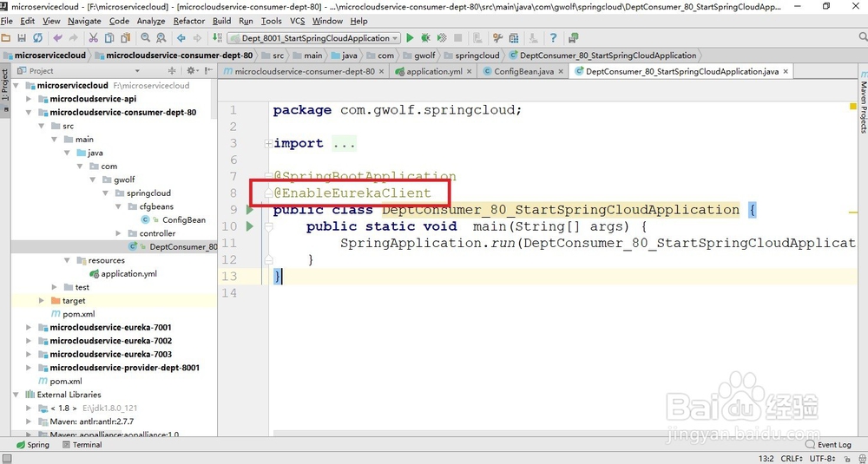Open the Terminal tool window
This screenshot has width=868, height=464.
tap(82, 445)
